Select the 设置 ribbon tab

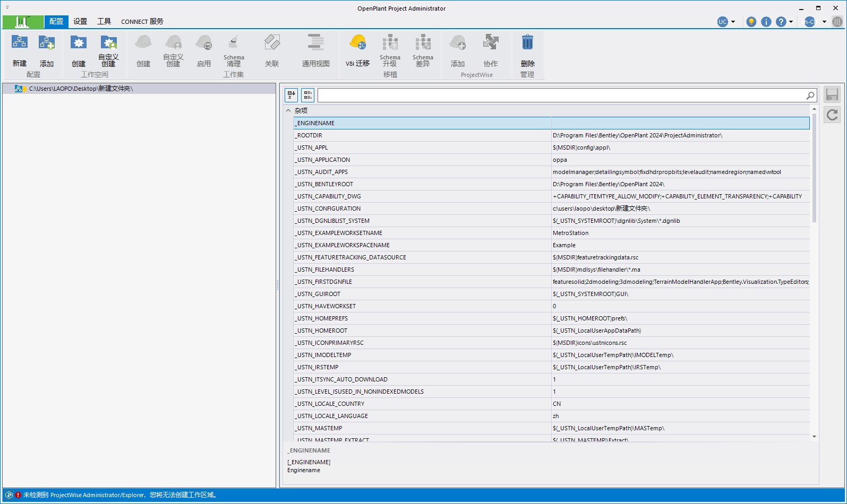pyautogui.click(x=80, y=21)
